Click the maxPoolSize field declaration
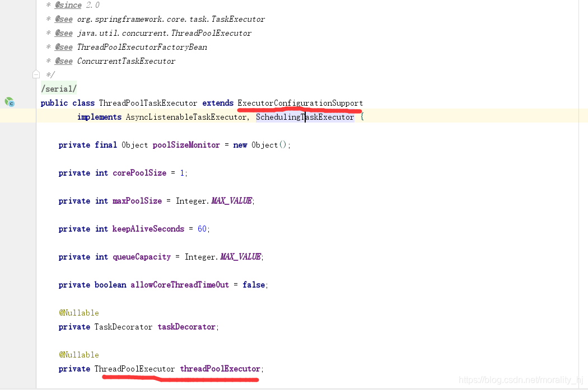Image resolution: width=588 pixels, height=390 pixels. (138, 200)
